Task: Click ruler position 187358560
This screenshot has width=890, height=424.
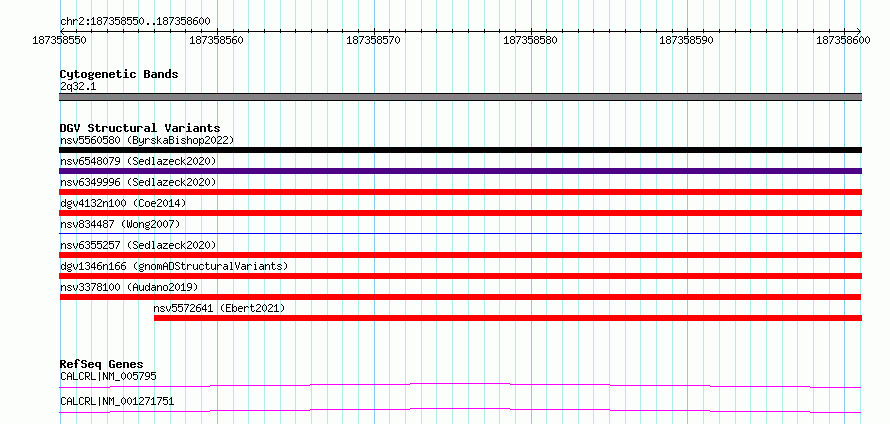Action: (x=217, y=40)
